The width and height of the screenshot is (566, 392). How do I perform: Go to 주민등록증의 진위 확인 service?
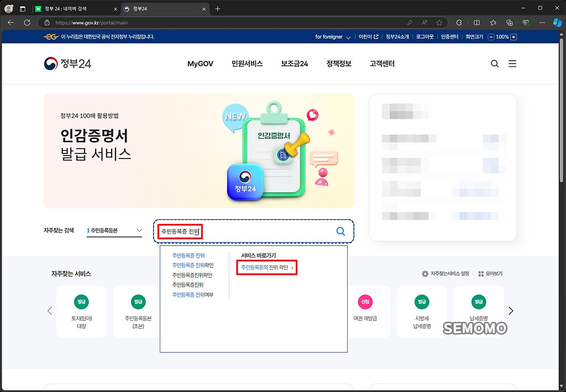267,268
